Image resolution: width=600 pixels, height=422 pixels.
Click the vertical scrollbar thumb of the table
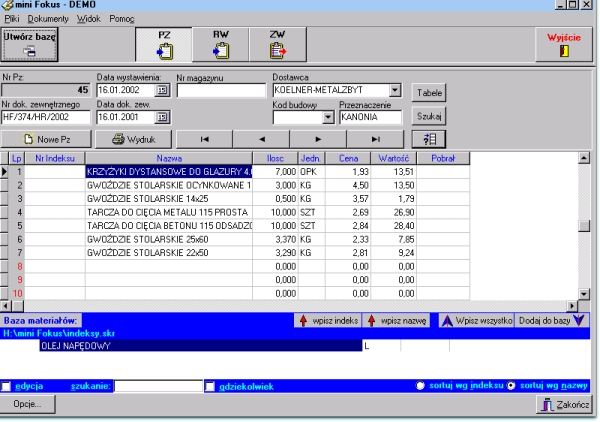click(x=584, y=226)
